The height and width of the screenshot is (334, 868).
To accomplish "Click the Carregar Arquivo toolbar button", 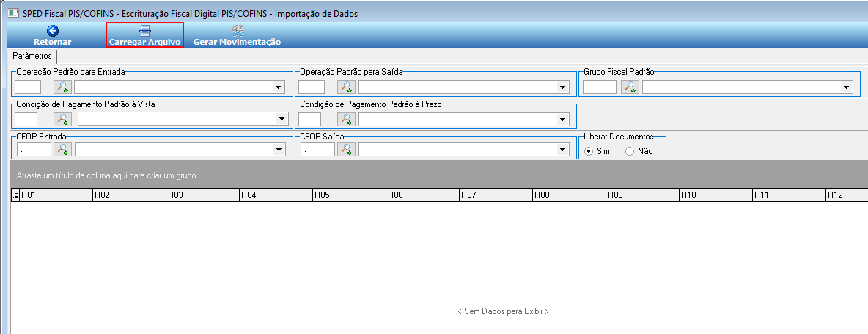I will (x=144, y=35).
